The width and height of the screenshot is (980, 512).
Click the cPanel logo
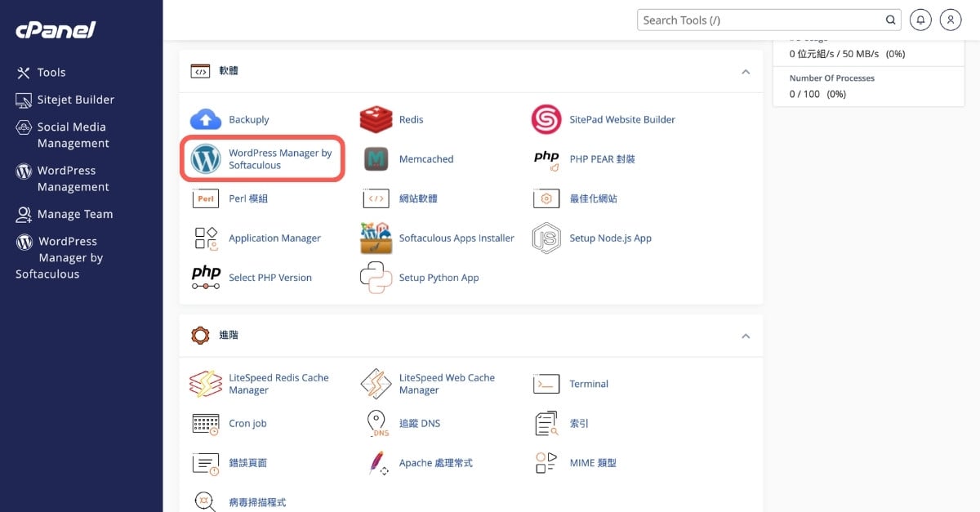tap(56, 30)
